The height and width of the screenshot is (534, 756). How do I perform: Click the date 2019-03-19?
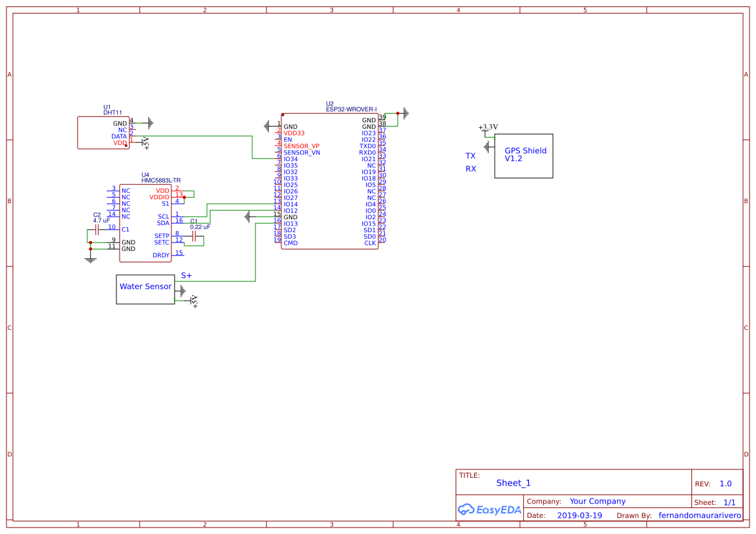(579, 515)
